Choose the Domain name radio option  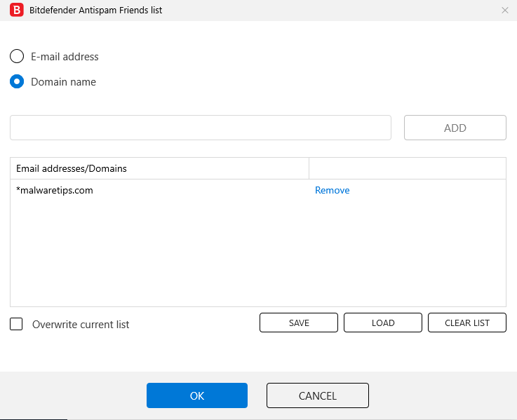[x=17, y=82]
